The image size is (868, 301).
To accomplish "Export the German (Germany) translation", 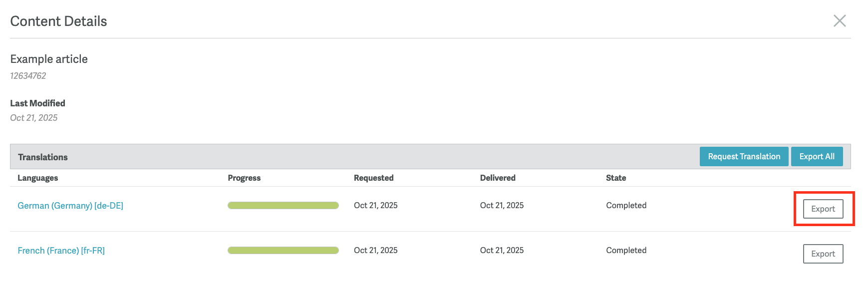I will (x=823, y=209).
